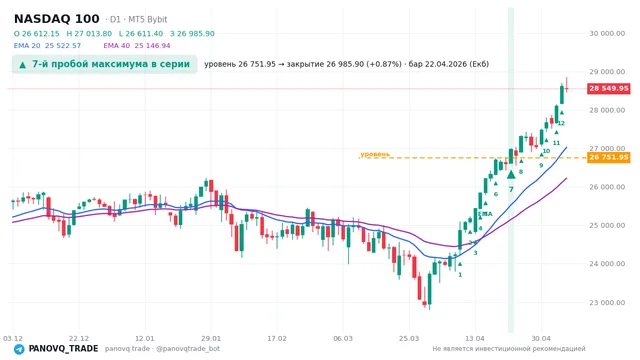Viewport: 640px width, 360px height.
Task: Click the 22.12 date axis label
Action: [79, 339]
